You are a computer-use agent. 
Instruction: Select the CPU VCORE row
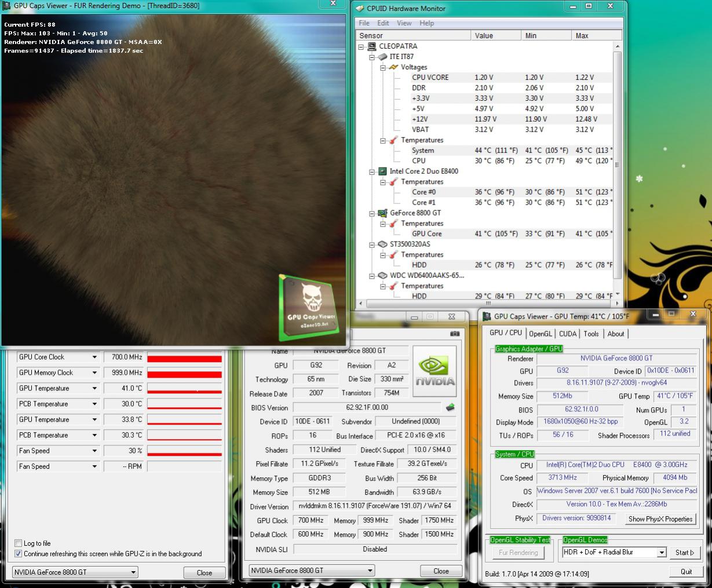(512, 78)
